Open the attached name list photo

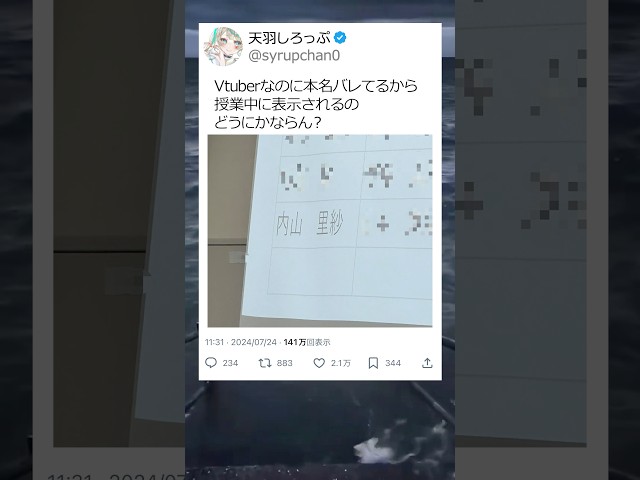[320, 231]
